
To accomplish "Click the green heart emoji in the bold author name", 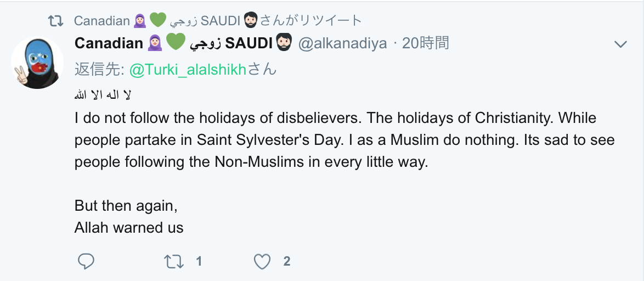I will pyautogui.click(x=174, y=42).
